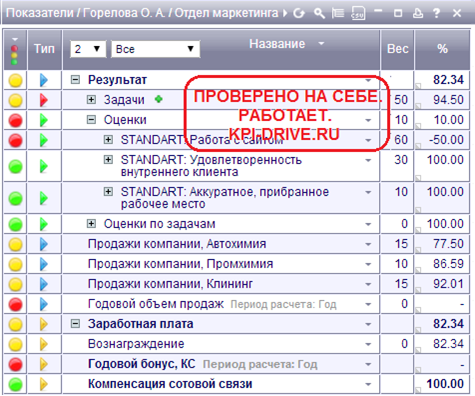
Task: Open the help question mark
Action: pyautogui.click(x=437, y=13)
